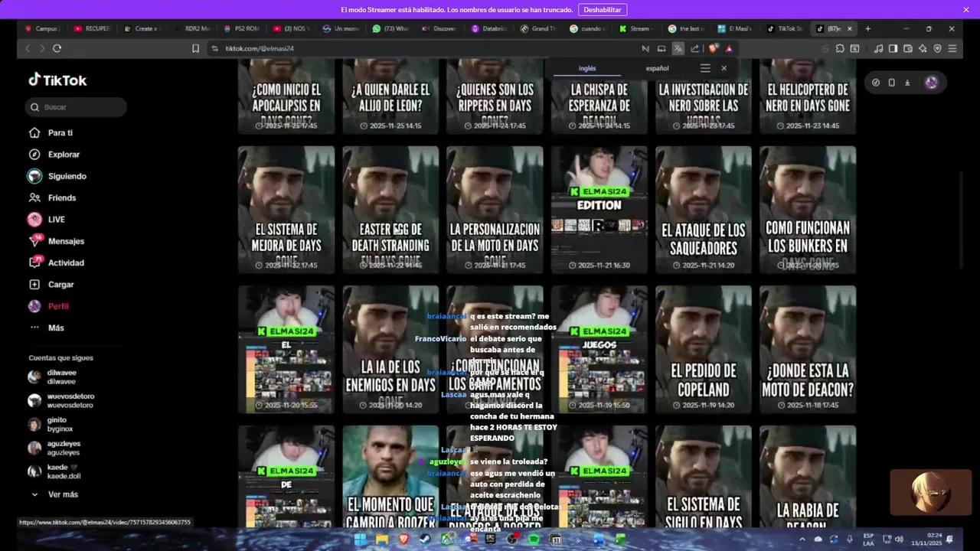This screenshot has height=551, width=980.
Task: Open the browser hamburger menu
Action: pos(952,48)
